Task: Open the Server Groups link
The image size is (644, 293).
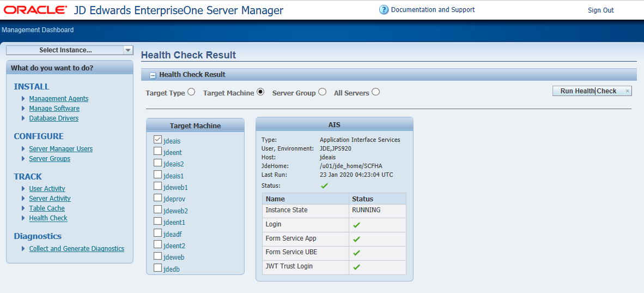Action: point(50,159)
